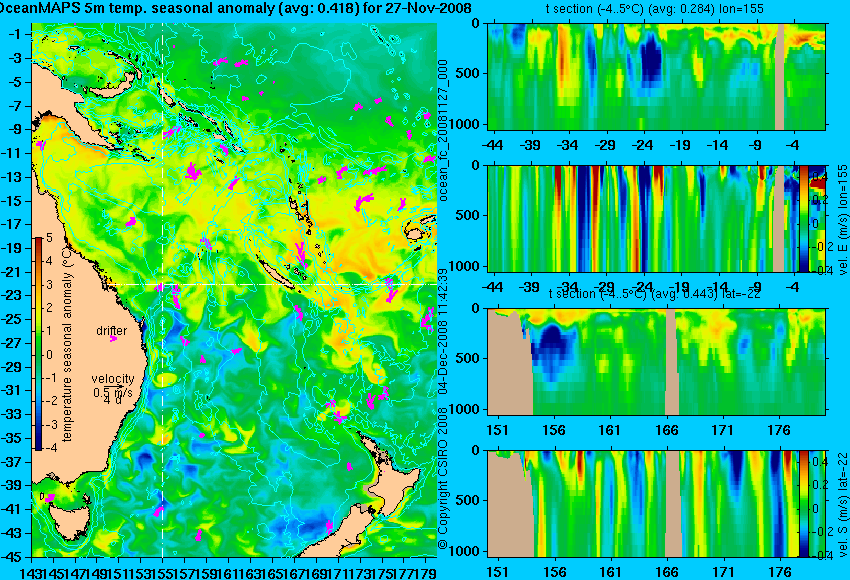
Task: Open the temperature section plot for lat=-22
Action: 657,362
